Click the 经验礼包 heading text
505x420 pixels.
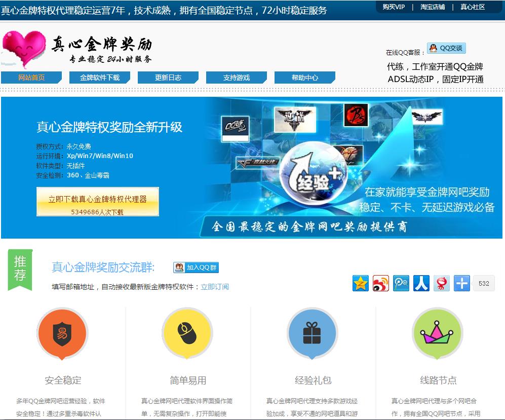coord(313,380)
